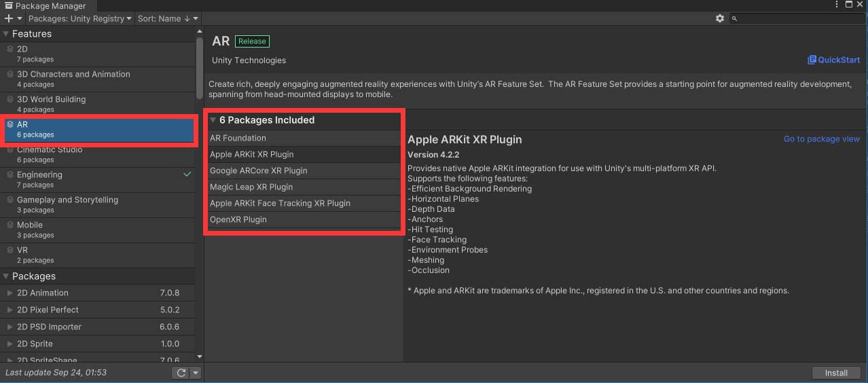
Task: Click the 3D Characters and Animation layers icon
Action: point(10,74)
